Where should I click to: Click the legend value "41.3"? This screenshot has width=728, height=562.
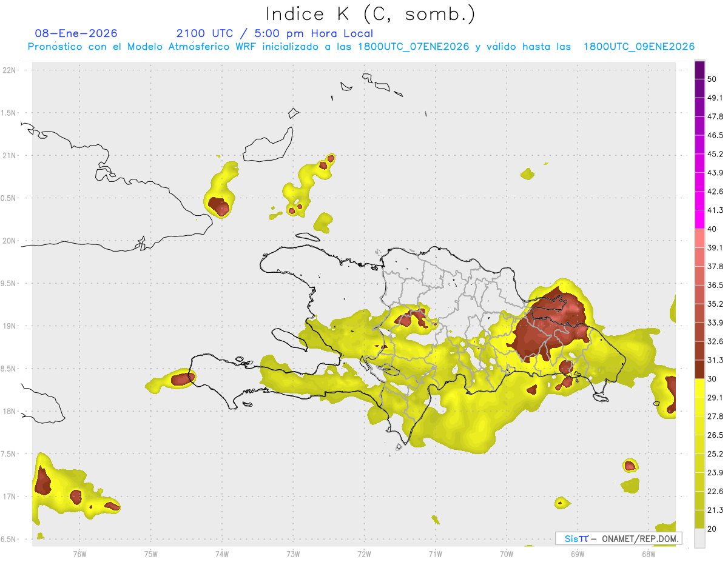coord(715,210)
